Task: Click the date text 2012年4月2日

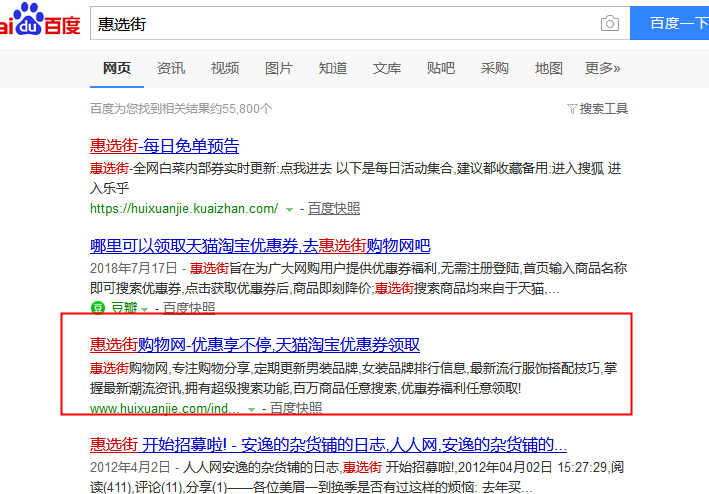Action: click(x=130, y=467)
